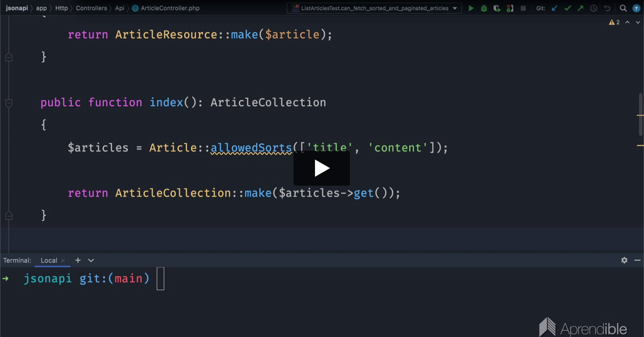Click the profiler run icon

pos(510,8)
